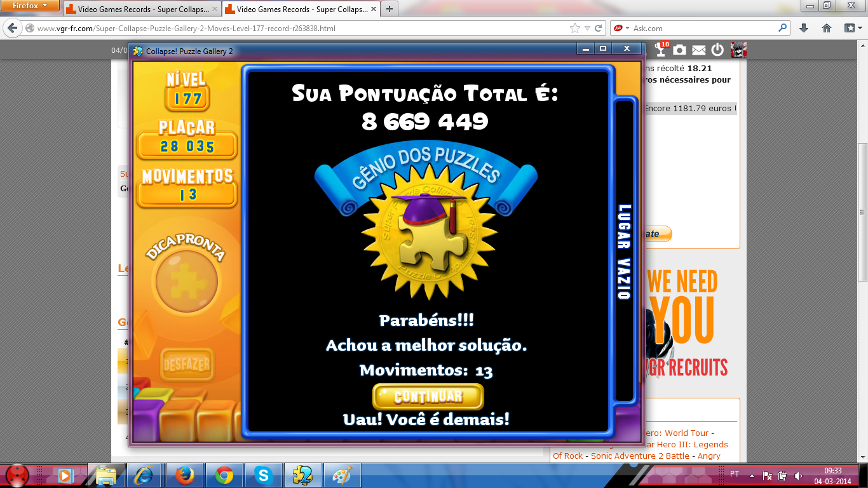Click the power logout icon
This screenshot has height=488, width=868.
(x=717, y=50)
